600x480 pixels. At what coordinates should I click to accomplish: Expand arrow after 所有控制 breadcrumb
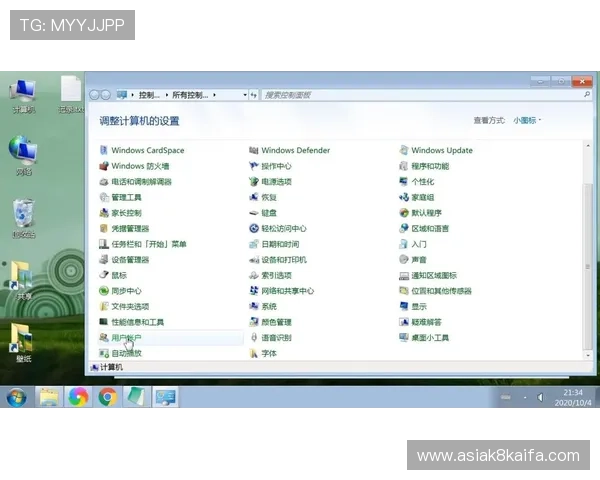tap(214, 95)
